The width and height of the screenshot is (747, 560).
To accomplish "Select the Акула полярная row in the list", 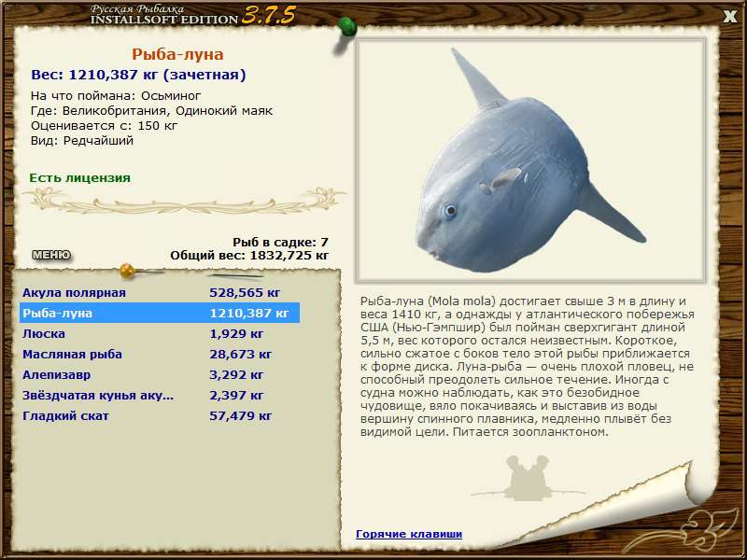I will tap(160, 292).
